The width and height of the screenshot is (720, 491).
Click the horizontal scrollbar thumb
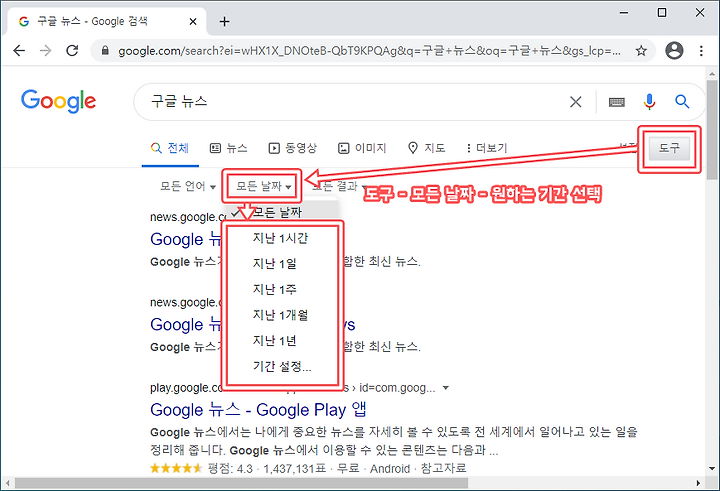[242, 483]
